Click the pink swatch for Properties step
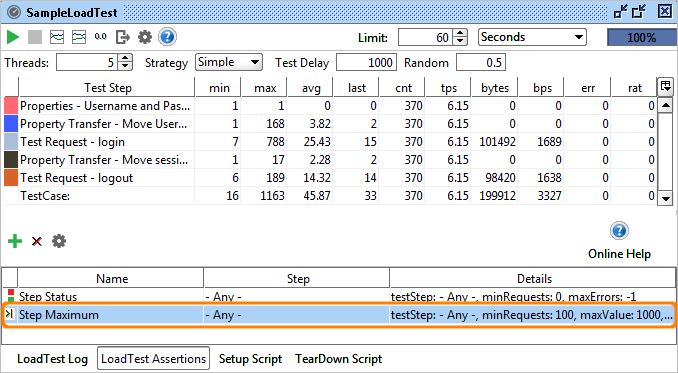 click(x=11, y=106)
